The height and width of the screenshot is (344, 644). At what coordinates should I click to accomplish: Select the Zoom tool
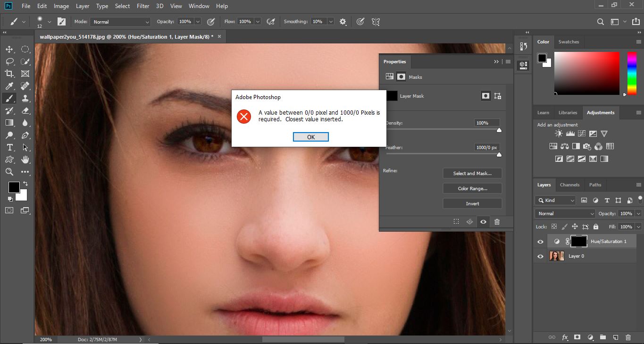[x=9, y=172]
